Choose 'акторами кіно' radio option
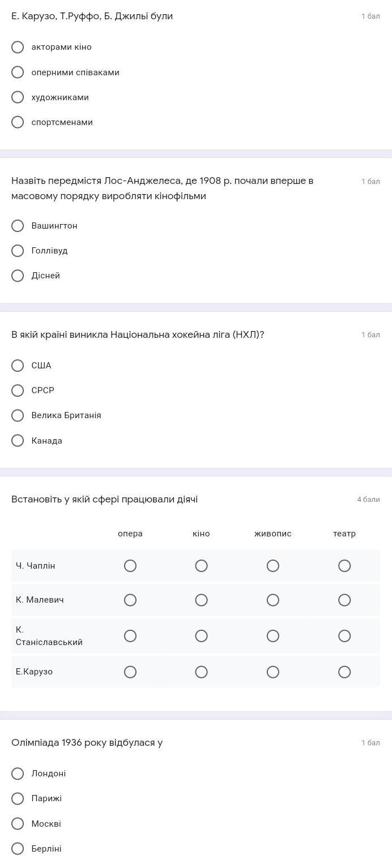Screen dimensions: 392x868 (x=18, y=47)
